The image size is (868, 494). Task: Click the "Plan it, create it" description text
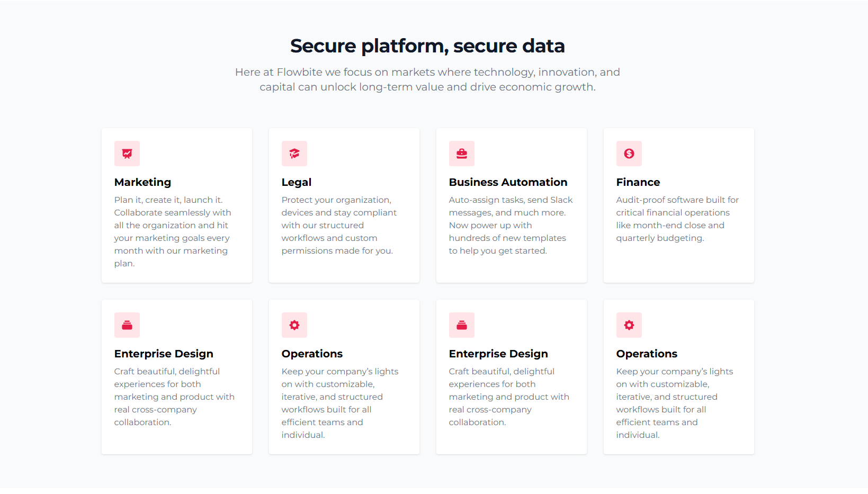(x=173, y=231)
